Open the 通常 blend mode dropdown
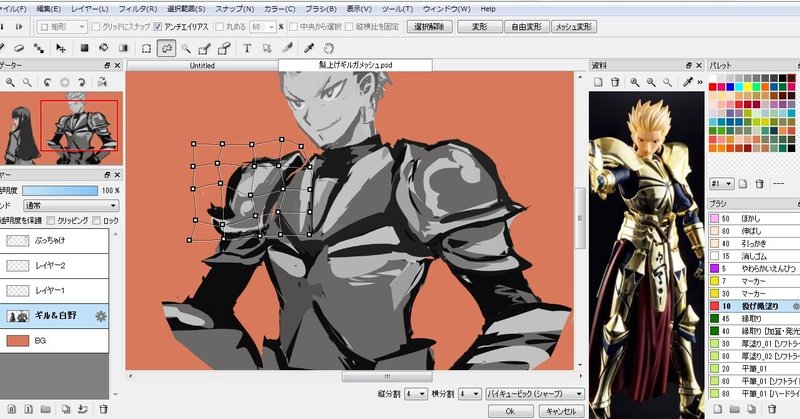The width and height of the screenshot is (800, 419). (x=71, y=206)
